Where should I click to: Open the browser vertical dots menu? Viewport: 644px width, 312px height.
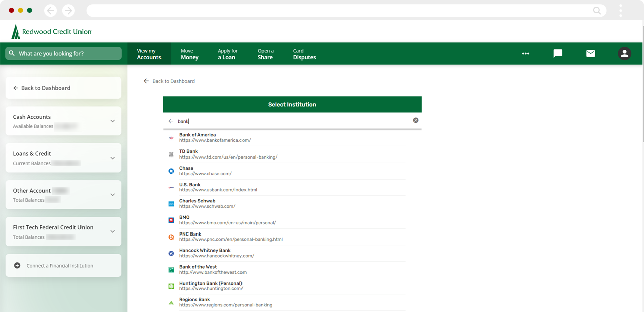[x=621, y=10]
